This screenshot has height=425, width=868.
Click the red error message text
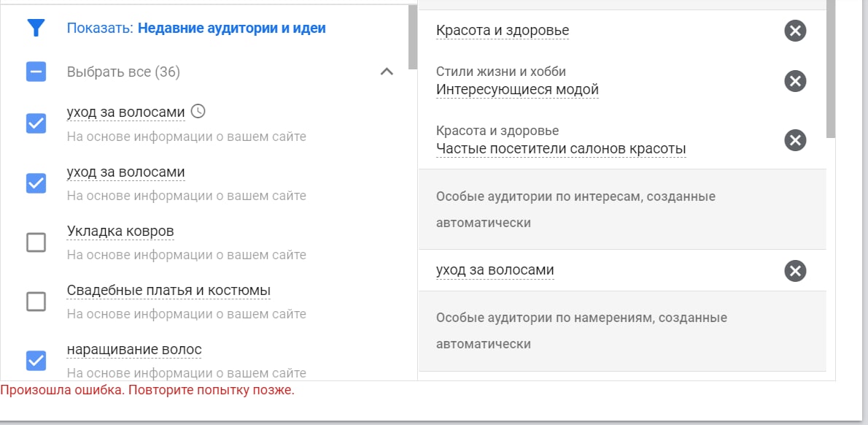click(147, 390)
